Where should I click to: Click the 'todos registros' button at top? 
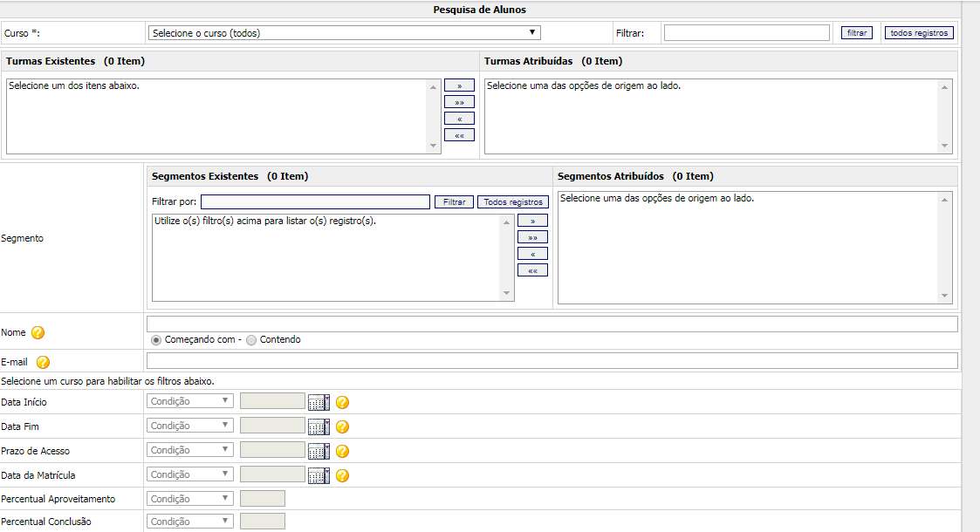pyautogui.click(x=918, y=33)
